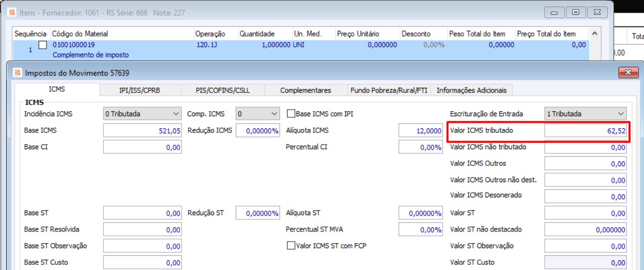
Task: Toggle Valor ICMS ST com FCP checkbox
Action: pyautogui.click(x=291, y=246)
